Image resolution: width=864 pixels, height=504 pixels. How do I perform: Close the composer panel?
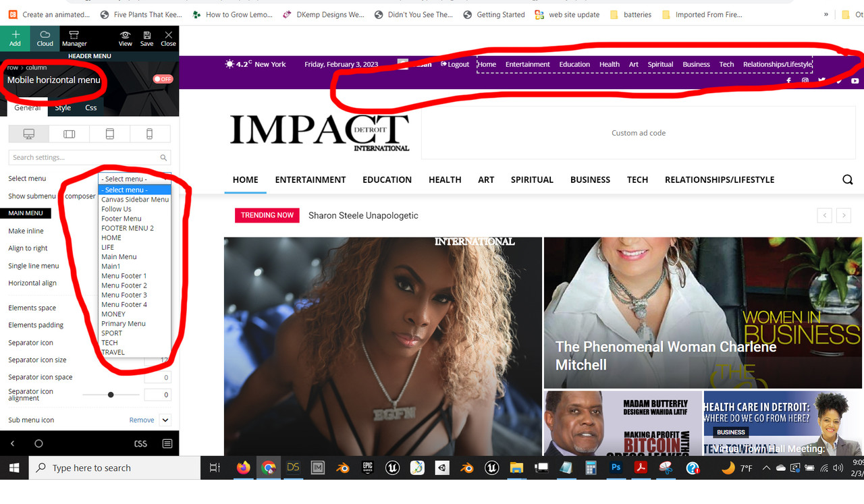tap(168, 38)
